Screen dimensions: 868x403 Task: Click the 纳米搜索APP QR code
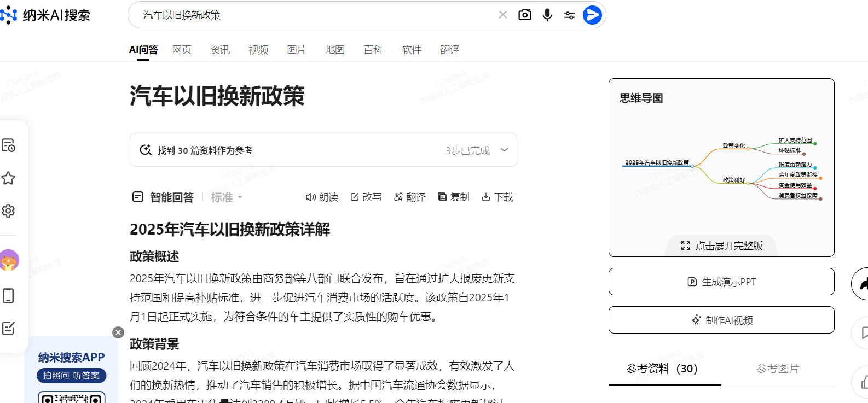(71, 398)
